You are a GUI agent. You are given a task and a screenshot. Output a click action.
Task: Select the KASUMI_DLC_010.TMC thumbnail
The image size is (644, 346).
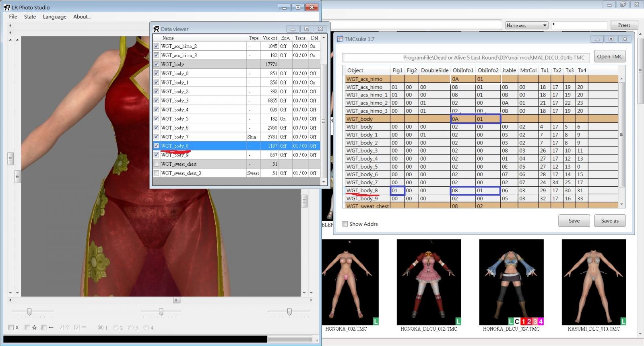pyautogui.click(x=594, y=282)
